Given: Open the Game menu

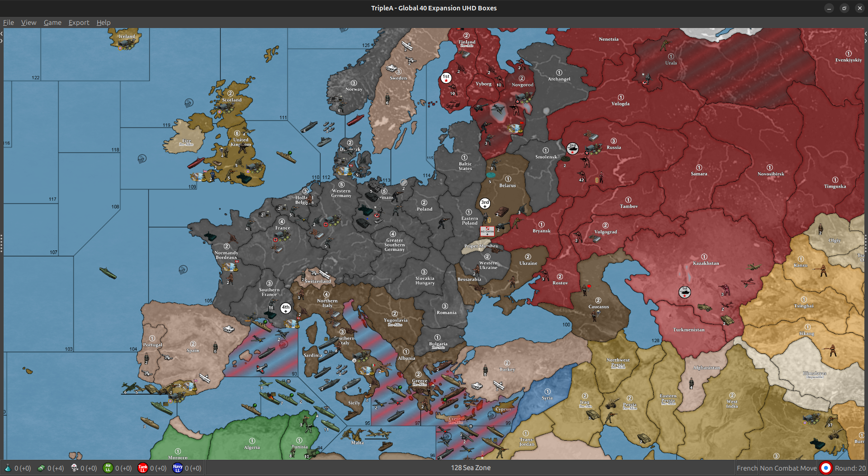Looking at the screenshot, I should [x=52, y=23].
